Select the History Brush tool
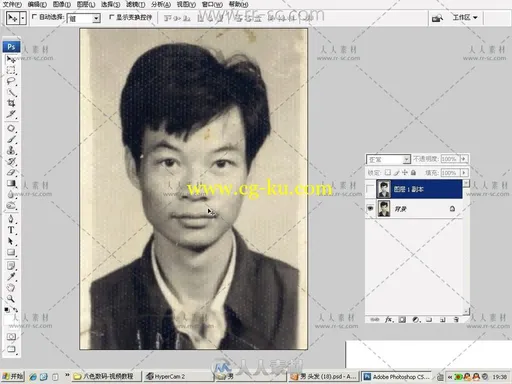Screen dimensions: 512x384 (11, 161)
